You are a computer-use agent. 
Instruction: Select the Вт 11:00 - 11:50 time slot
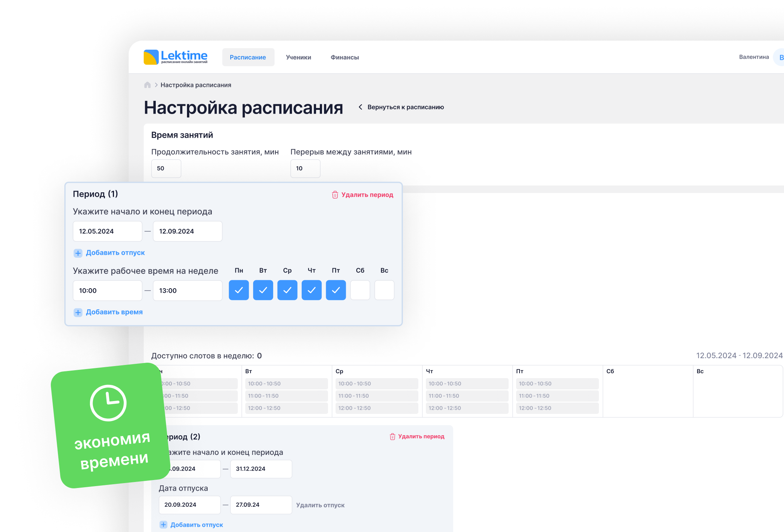(286, 396)
